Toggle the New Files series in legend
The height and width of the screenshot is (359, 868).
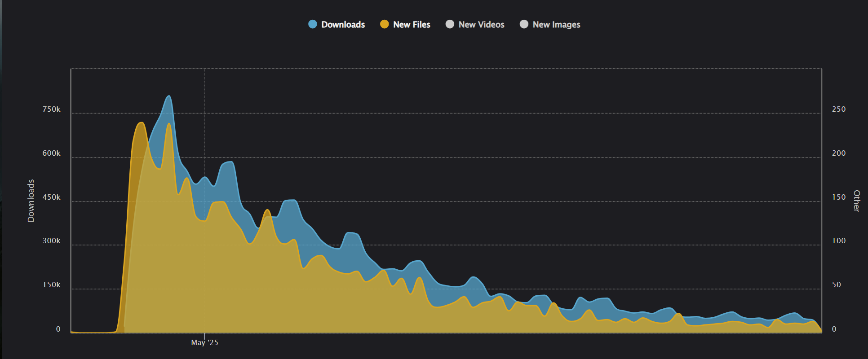coord(405,25)
